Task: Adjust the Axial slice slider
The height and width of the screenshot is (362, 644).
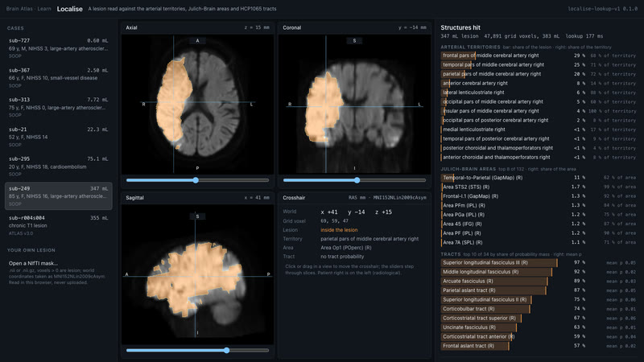Action: tap(197, 180)
